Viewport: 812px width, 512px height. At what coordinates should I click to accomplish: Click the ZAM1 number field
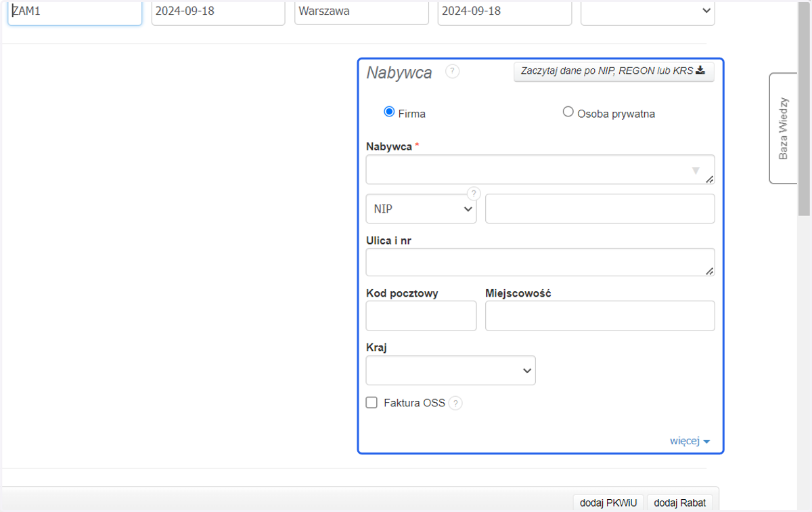click(75, 12)
